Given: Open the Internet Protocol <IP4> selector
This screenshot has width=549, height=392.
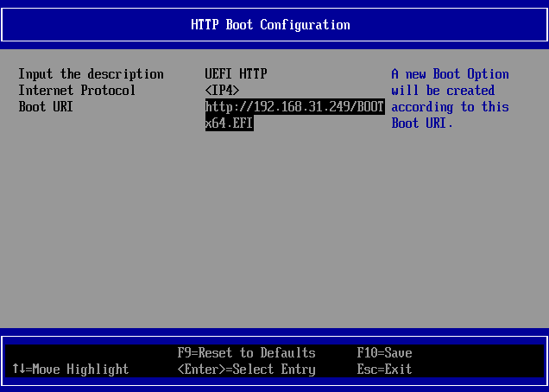Looking at the screenshot, I should [x=222, y=91].
